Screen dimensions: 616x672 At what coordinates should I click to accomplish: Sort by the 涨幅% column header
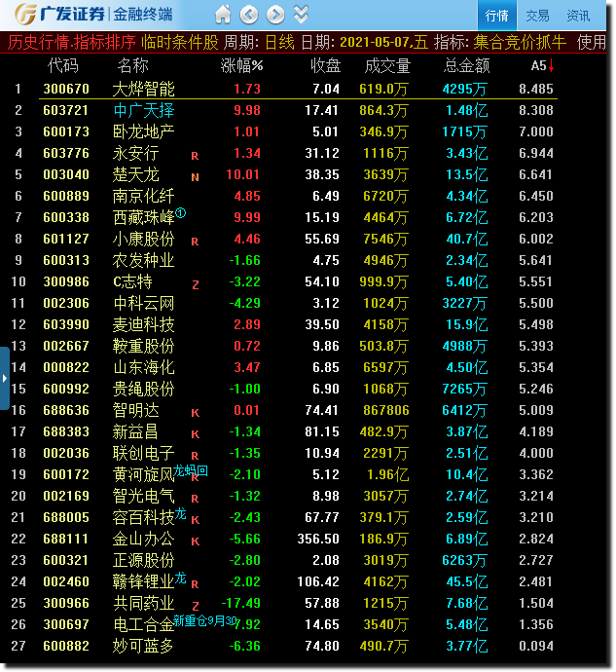click(241, 65)
